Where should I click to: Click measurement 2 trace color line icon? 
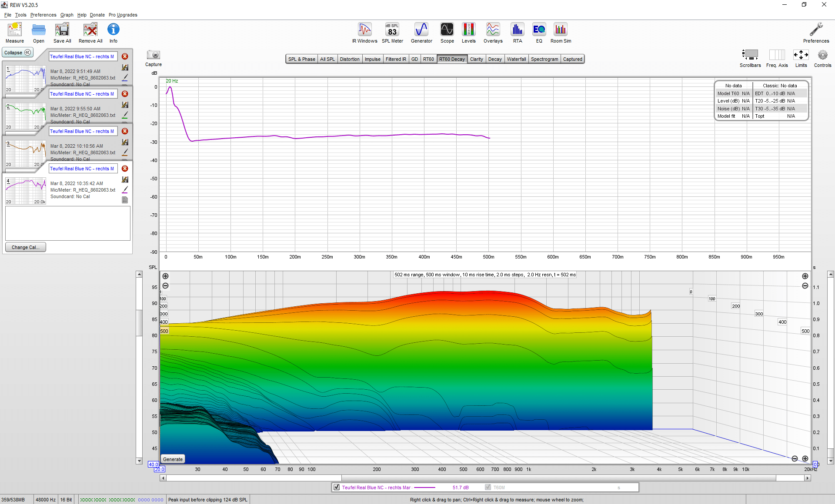pos(125,115)
